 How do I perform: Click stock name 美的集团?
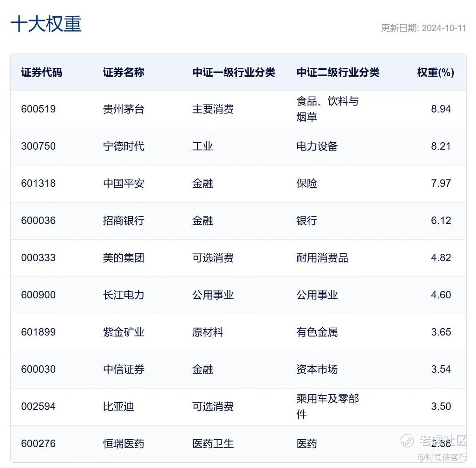point(124,258)
